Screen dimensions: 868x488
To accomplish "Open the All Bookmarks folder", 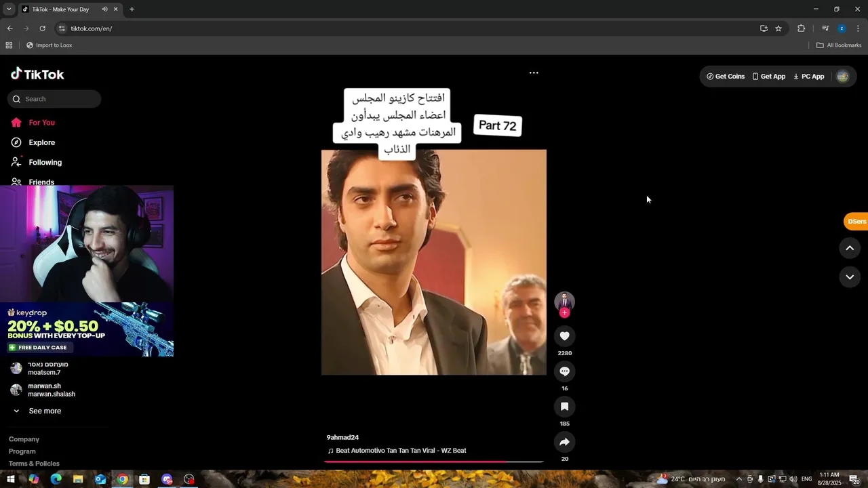I will click(839, 45).
